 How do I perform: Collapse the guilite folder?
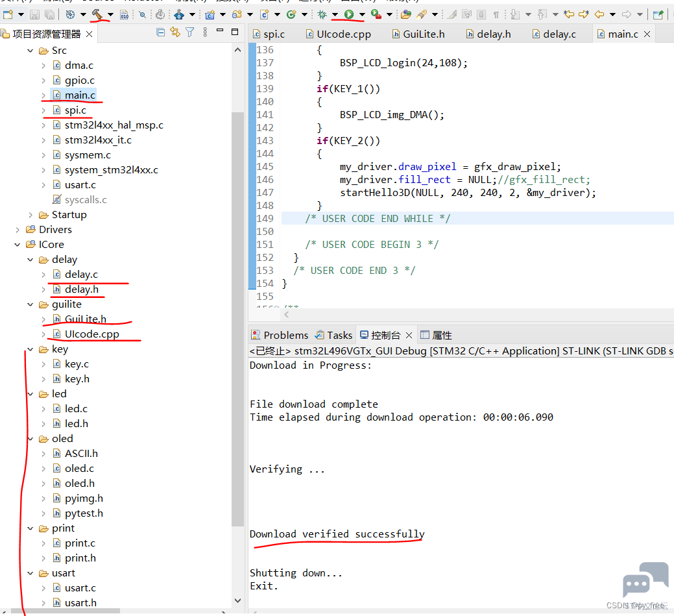tap(30, 304)
